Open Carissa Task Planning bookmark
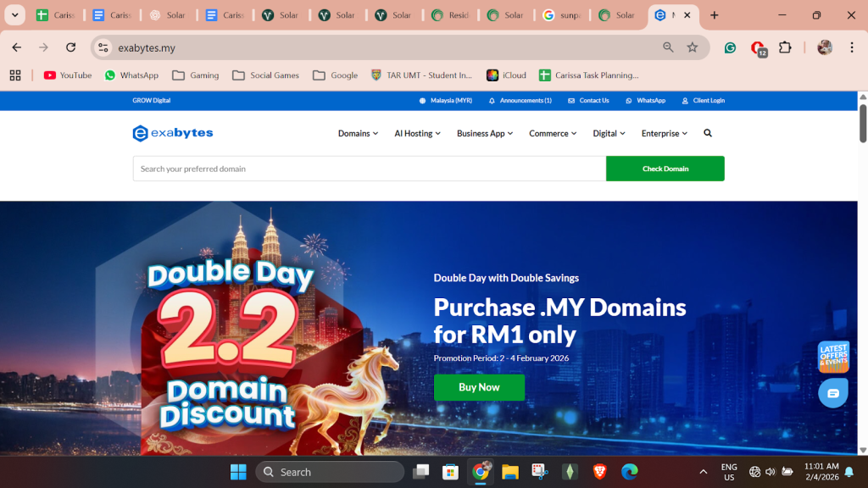The image size is (868, 488). point(588,75)
